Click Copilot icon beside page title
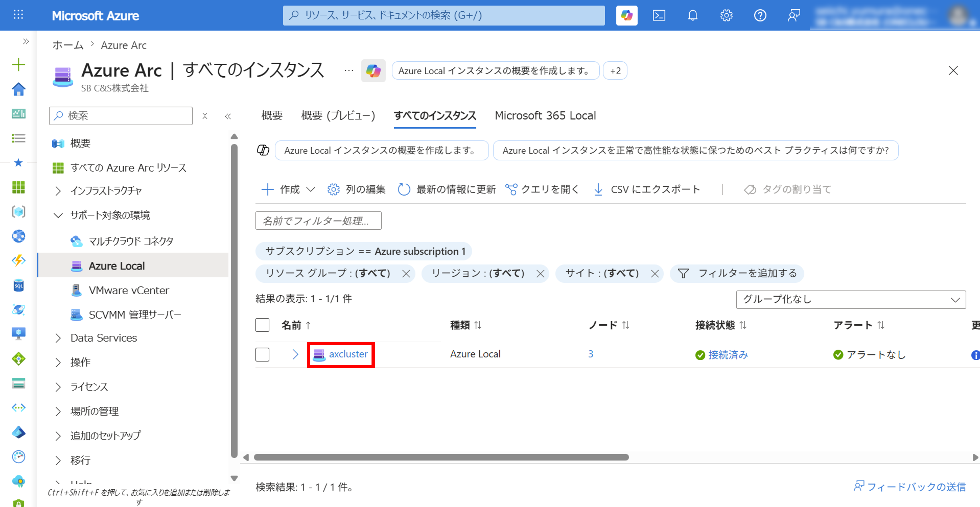The height and width of the screenshot is (507, 980). click(x=373, y=71)
